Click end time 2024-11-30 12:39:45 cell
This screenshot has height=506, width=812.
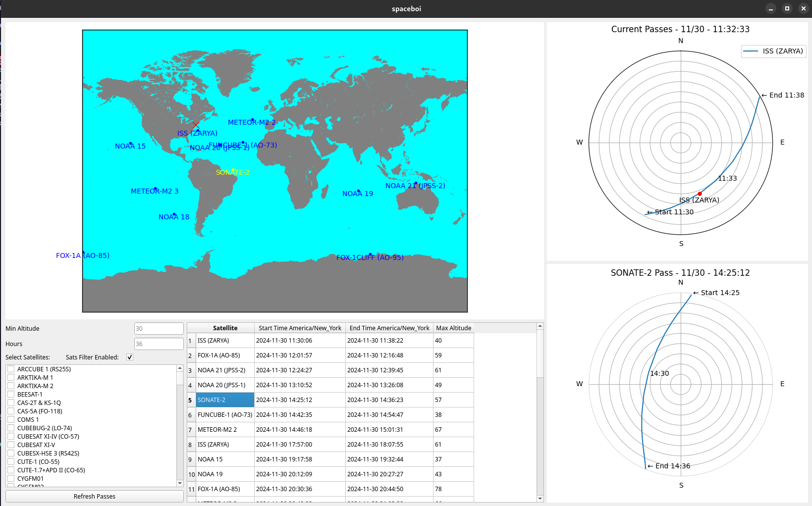tap(389, 370)
